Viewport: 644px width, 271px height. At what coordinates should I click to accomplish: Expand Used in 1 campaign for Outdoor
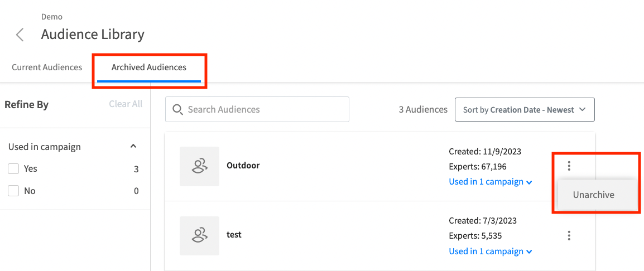pos(491,181)
